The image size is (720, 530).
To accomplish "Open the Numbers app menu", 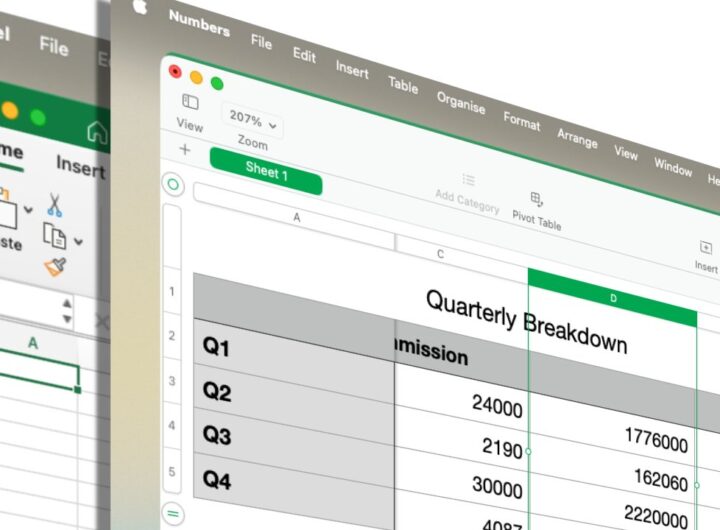I will (199, 23).
